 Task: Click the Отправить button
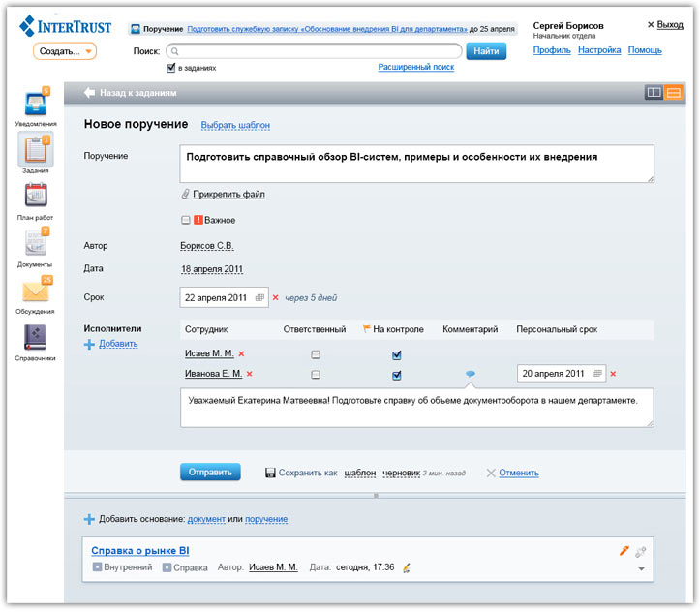[209, 473]
